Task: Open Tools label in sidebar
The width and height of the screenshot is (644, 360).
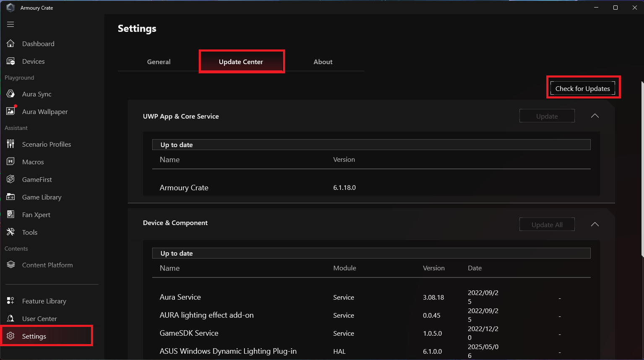Action: tap(30, 232)
